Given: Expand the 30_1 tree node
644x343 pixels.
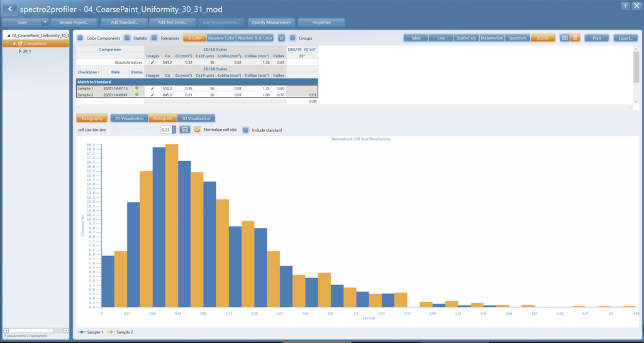Looking at the screenshot, I should coord(19,52).
